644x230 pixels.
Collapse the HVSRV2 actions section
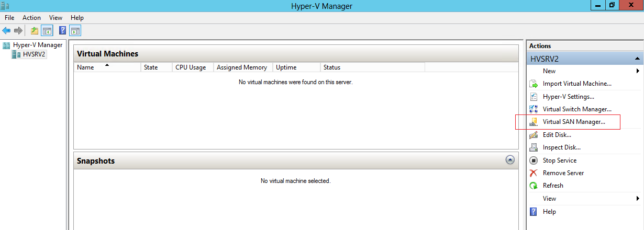click(637, 59)
